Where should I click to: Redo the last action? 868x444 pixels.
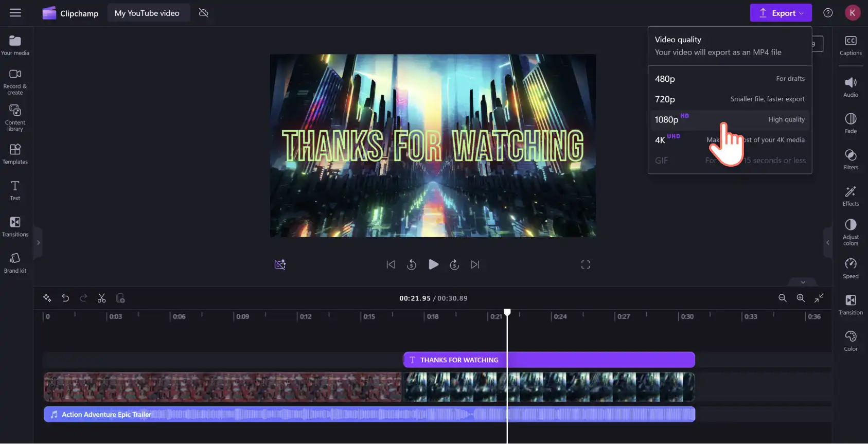(83, 298)
